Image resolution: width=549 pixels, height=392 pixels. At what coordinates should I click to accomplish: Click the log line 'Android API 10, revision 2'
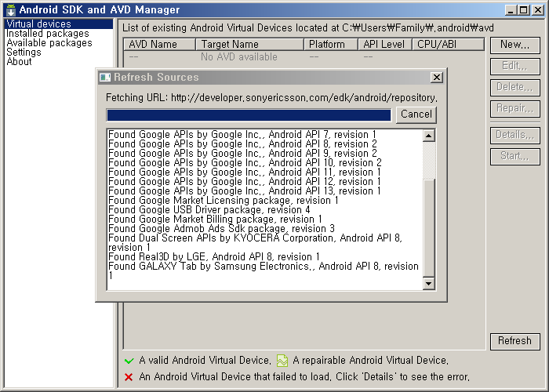[245, 163]
